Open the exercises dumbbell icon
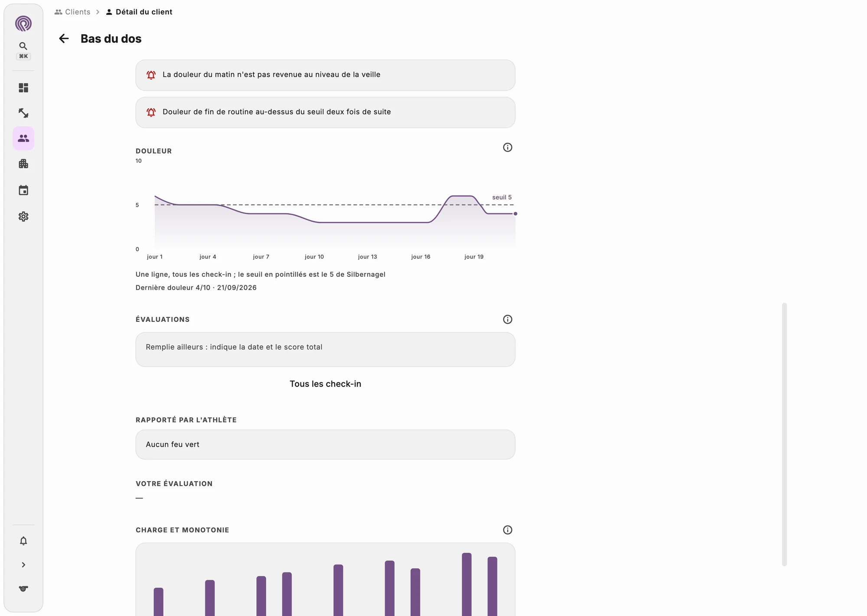 [23, 113]
